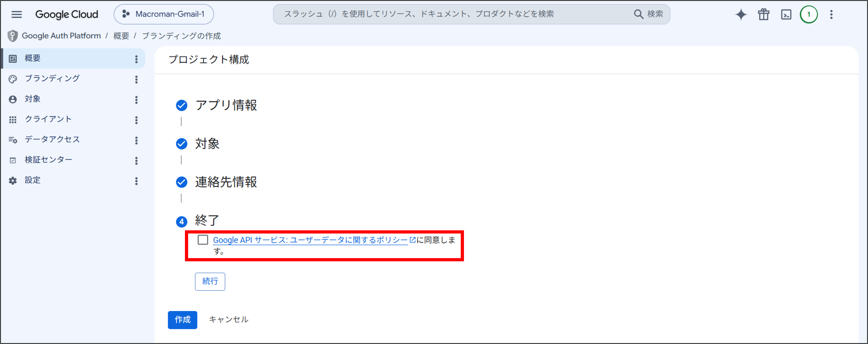Click the 検証センター check icon
This screenshot has height=344, width=868.
13,160
